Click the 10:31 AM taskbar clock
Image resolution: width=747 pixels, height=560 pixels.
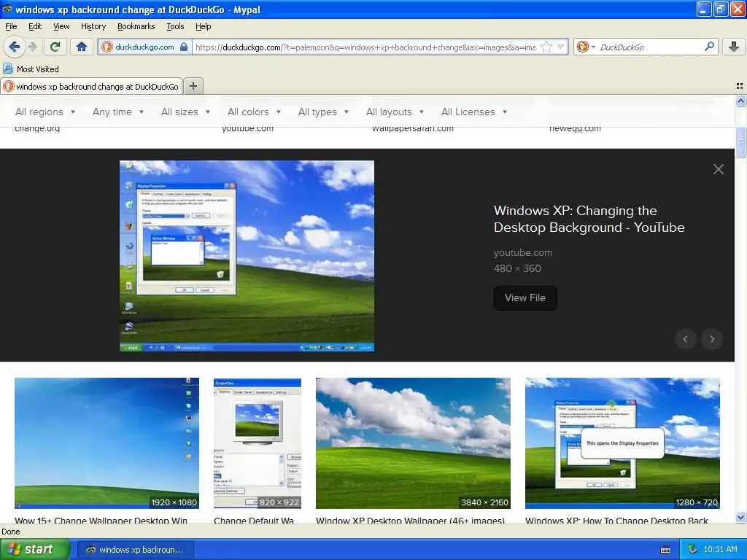[x=720, y=550]
